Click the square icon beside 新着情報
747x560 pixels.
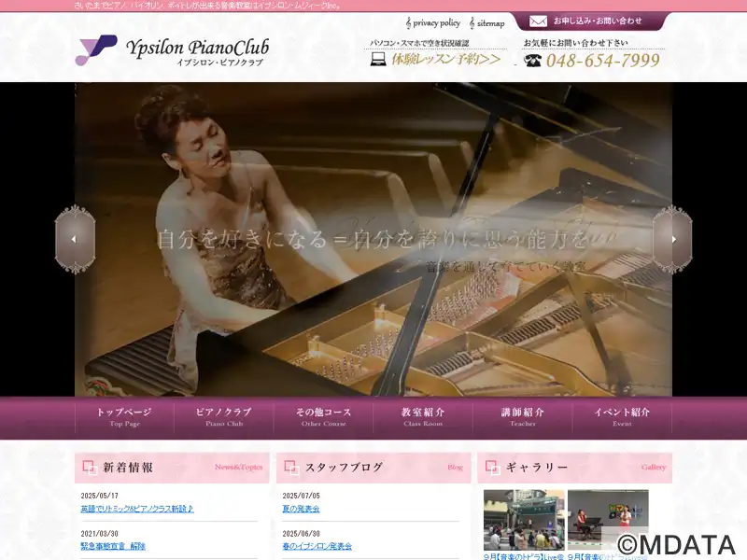click(90, 468)
